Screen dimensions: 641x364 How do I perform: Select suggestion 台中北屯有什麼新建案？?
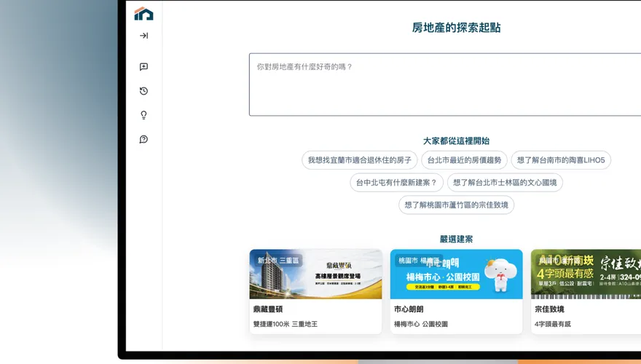point(396,183)
